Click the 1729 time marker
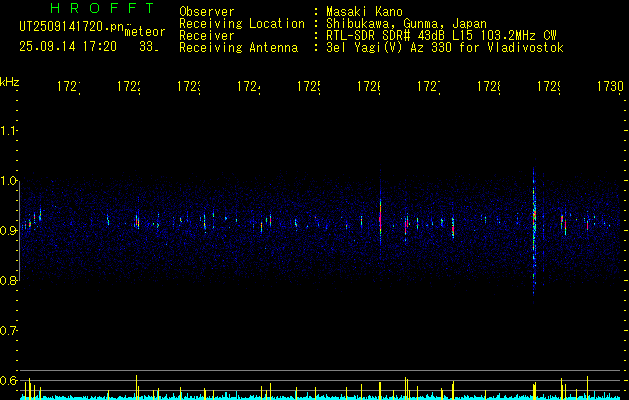The height and width of the screenshot is (400, 629). coord(549,86)
